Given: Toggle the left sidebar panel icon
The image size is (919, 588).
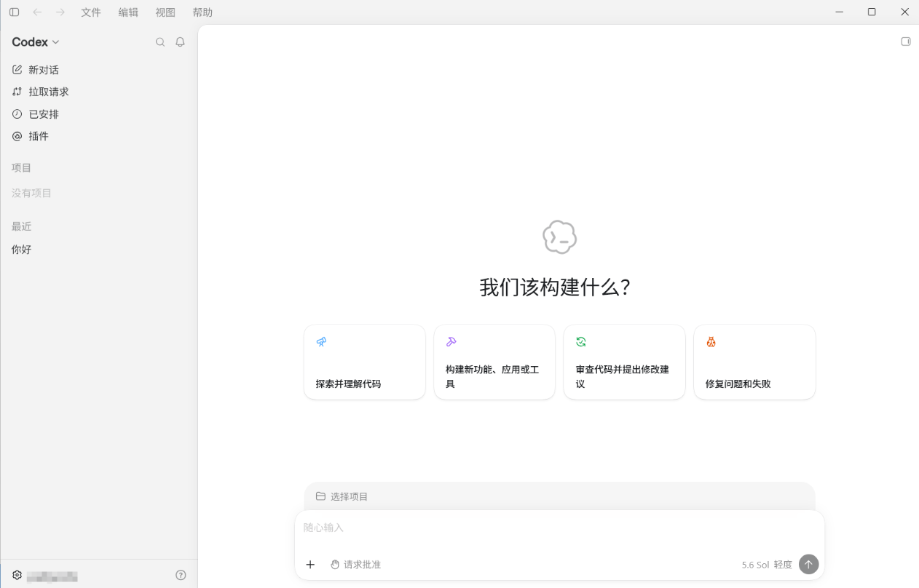Looking at the screenshot, I should click(14, 12).
